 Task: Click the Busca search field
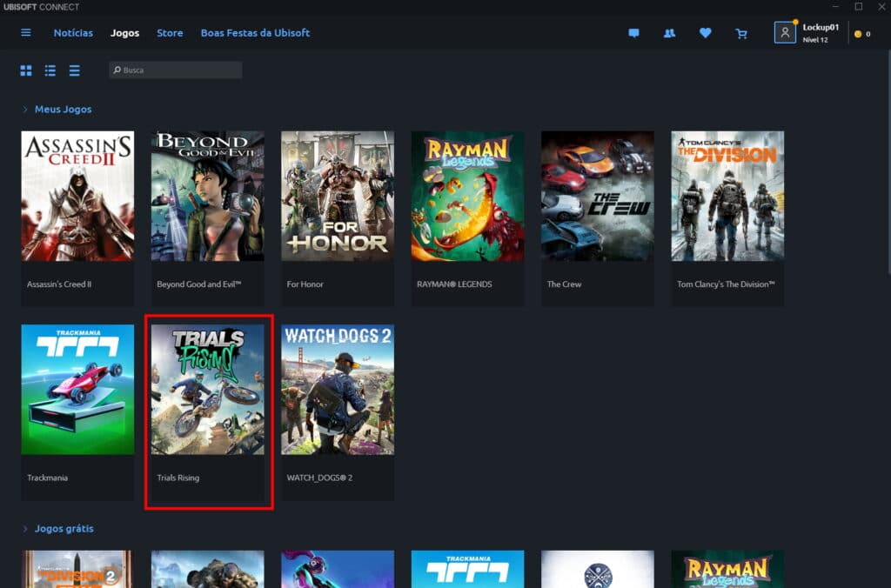[x=176, y=70]
